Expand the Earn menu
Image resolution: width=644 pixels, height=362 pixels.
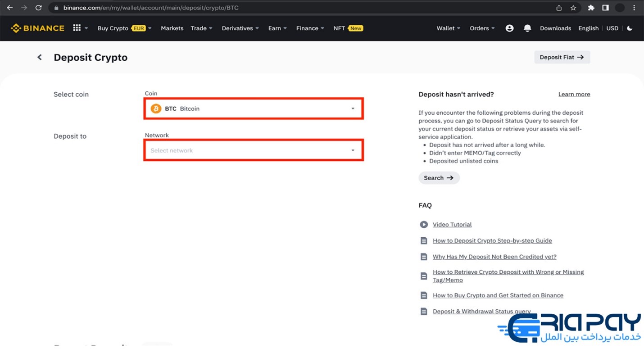pyautogui.click(x=277, y=28)
